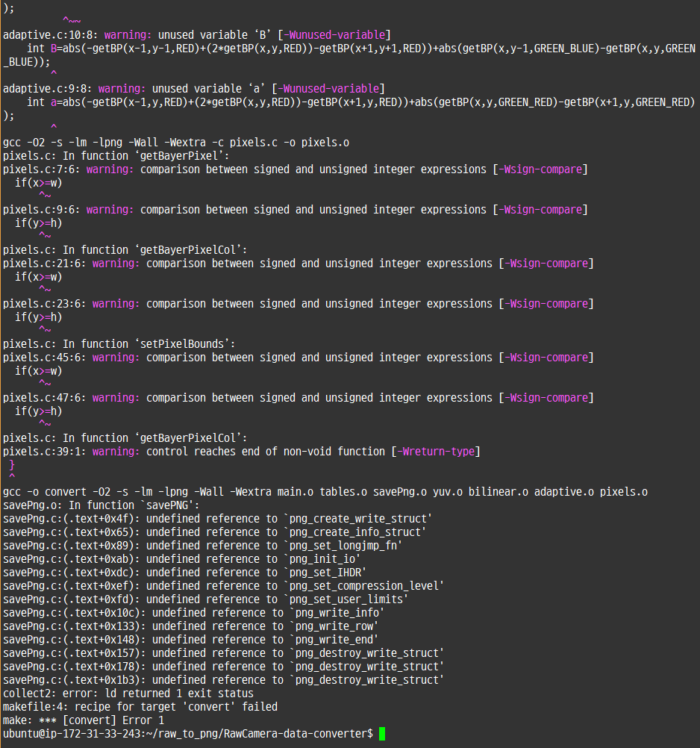Click 'if(x>=w)' under pixels.c:7:6

[x=39, y=183]
